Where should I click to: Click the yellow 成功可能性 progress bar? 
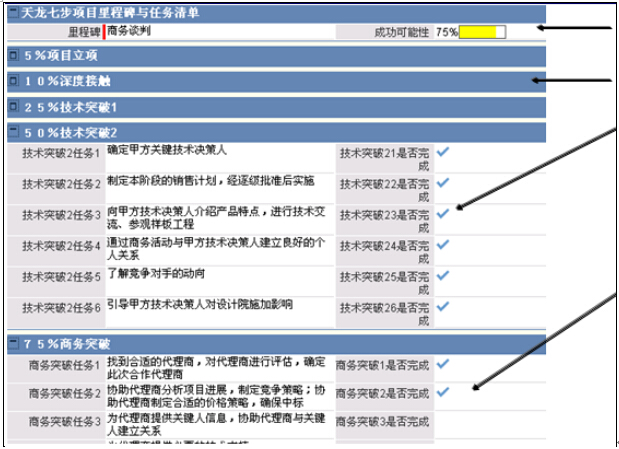[482, 32]
